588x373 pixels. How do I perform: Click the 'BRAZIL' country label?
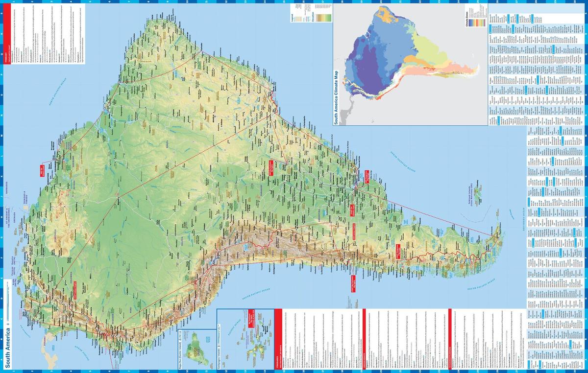pyautogui.click(x=167, y=144)
